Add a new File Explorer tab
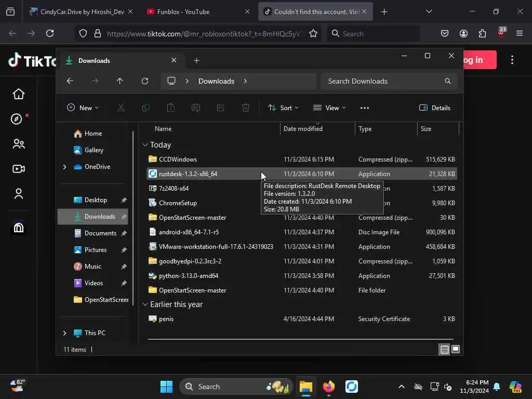 tap(196, 60)
